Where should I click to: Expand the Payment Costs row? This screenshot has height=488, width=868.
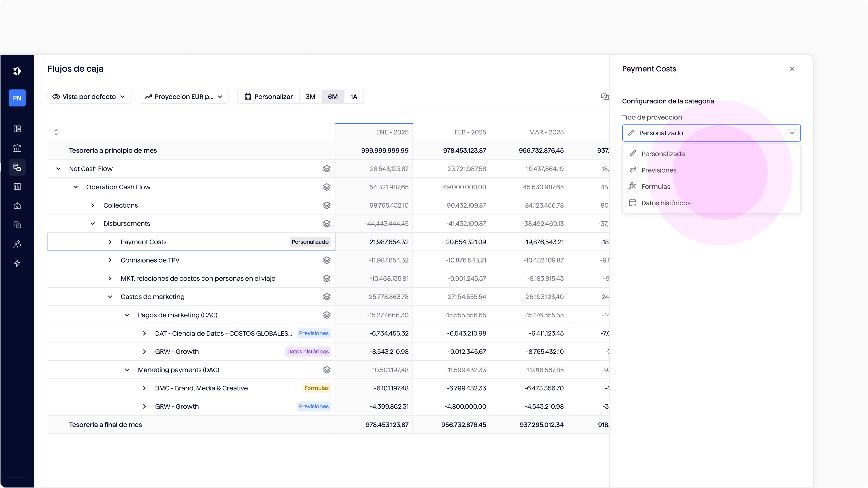pyautogui.click(x=110, y=242)
